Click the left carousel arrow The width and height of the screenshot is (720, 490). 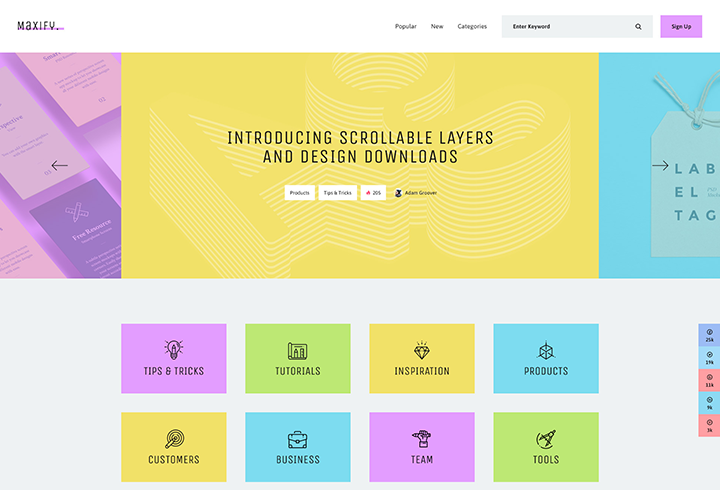pyautogui.click(x=60, y=165)
